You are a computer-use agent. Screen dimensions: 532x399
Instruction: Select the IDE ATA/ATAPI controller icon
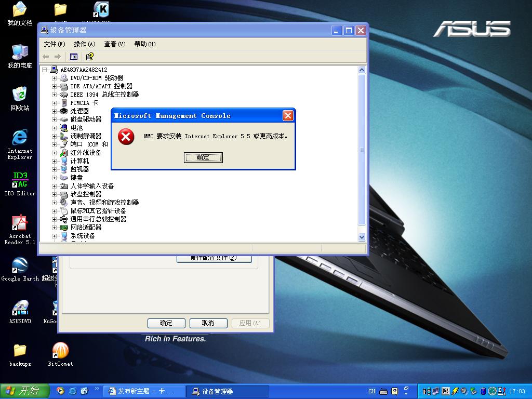point(64,86)
